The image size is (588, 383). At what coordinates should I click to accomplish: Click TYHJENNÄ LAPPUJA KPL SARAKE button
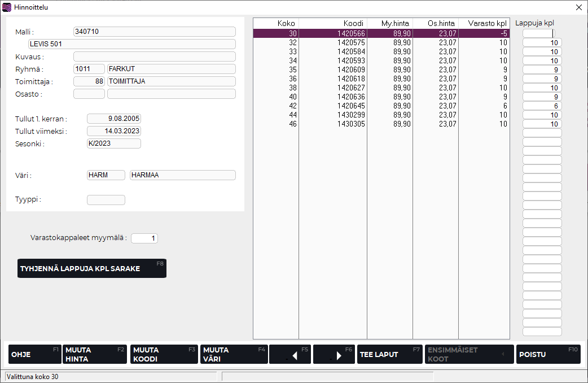click(x=91, y=268)
